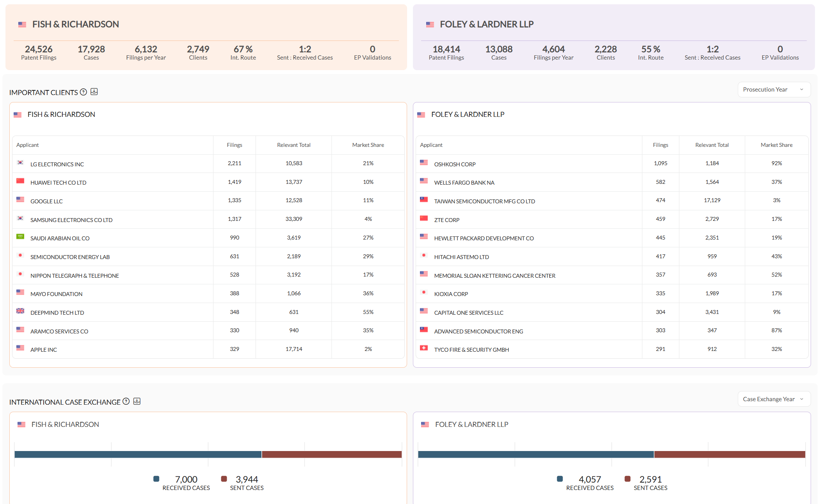820x504 pixels.
Task: Click the UK flag beside DEEPMIND TECH LTD
Action: (20, 311)
